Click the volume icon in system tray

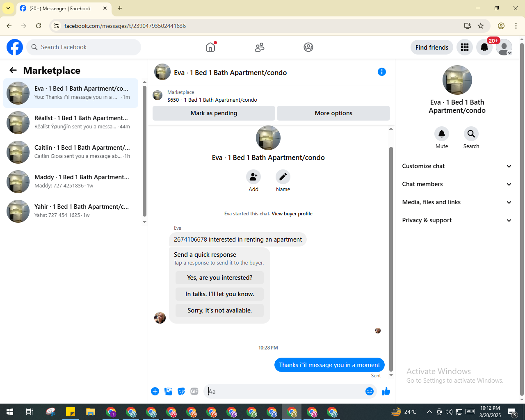[x=449, y=412]
